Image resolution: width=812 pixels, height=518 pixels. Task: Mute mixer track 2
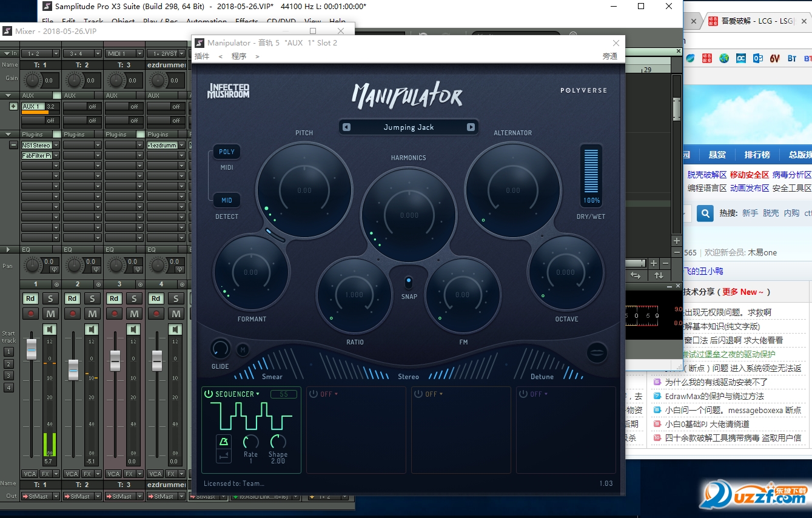click(92, 314)
